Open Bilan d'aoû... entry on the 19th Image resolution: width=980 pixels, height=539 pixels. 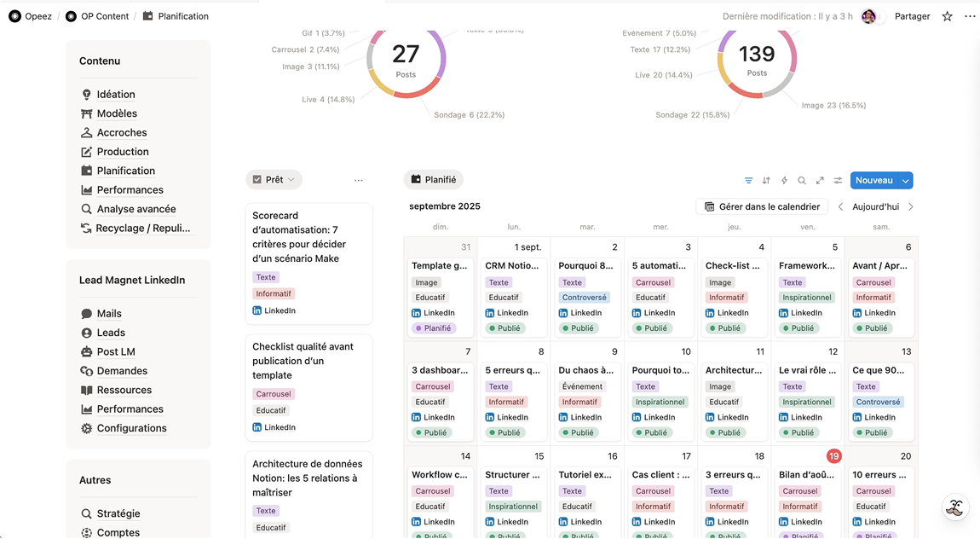tap(808, 503)
